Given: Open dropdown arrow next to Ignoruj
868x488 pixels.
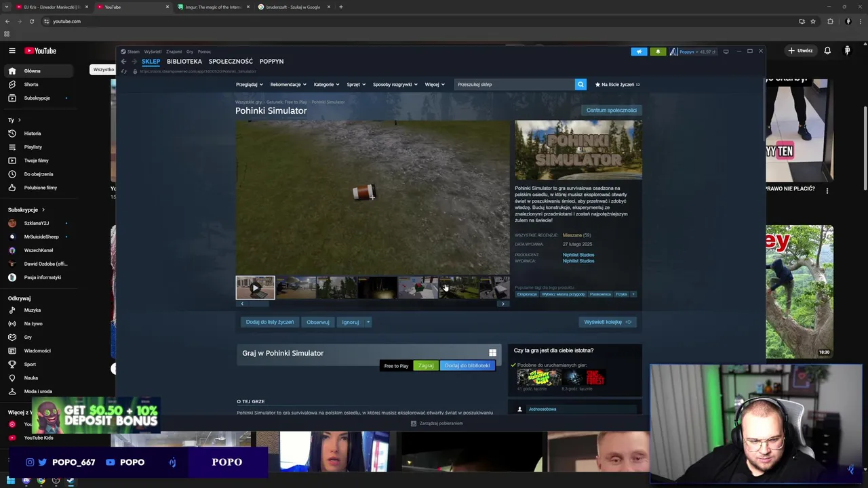Looking at the screenshot, I should coord(368,322).
